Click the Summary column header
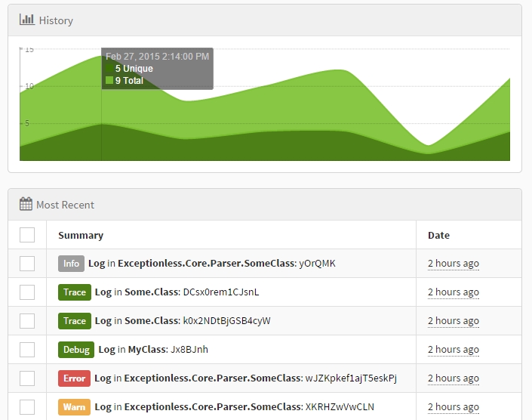The height and width of the screenshot is (420, 532). coord(81,235)
